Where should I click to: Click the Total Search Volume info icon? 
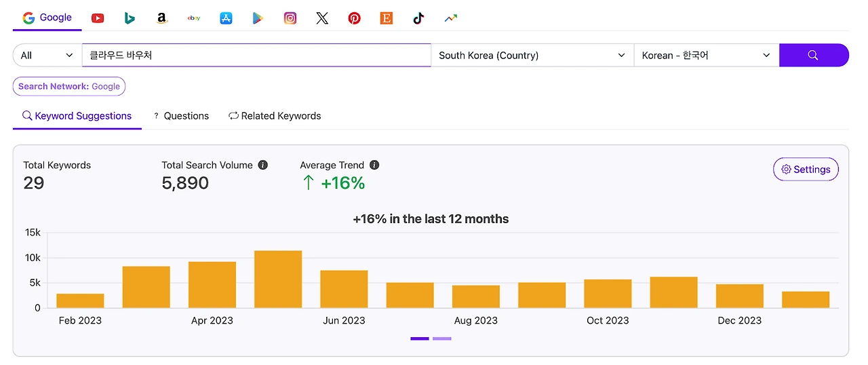tap(263, 165)
